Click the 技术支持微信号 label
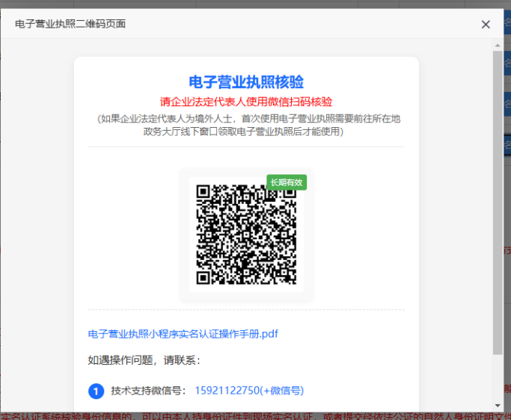 click(149, 390)
